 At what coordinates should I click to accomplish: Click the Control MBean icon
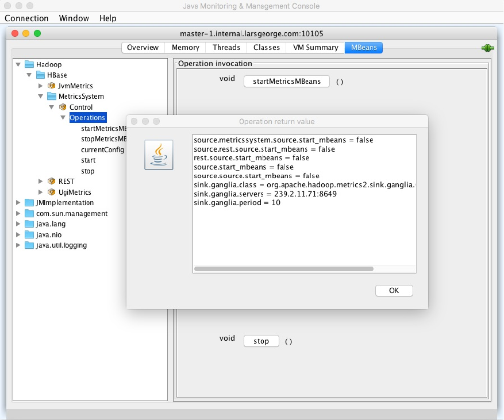[x=63, y=107]
